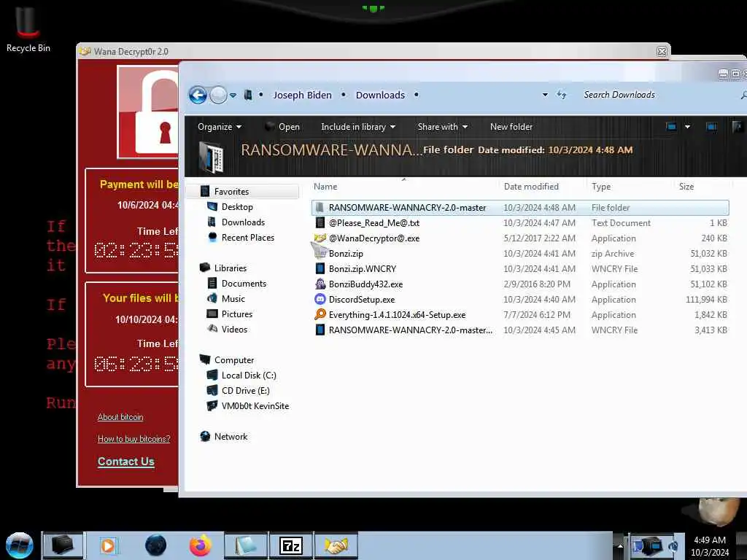Select Network in the navigation pane
Viewport: 747px width, 560px height.
[x=231, y=436]
